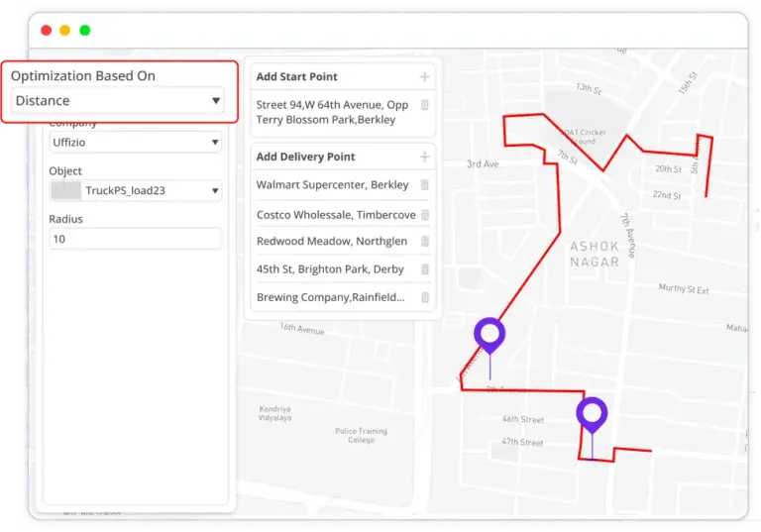
Task: Click the Add Delivery Point header
Action: (305, 158)
